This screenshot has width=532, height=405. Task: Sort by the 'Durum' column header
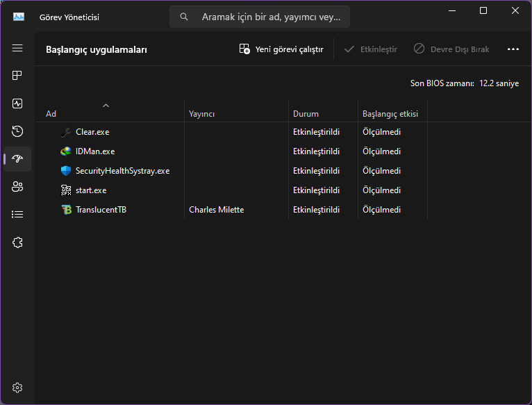(306, 113)
